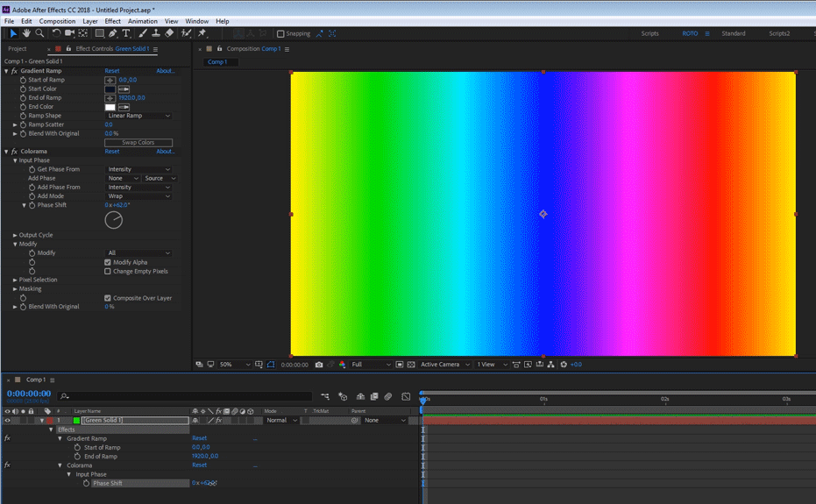
Task: Toggle Colorama fx in Effect Controls
Action: 15,152
